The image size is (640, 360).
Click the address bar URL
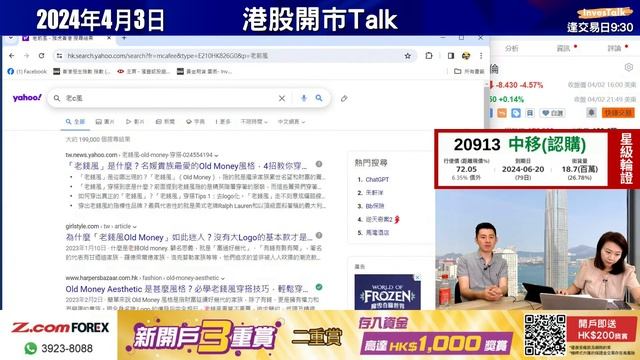tap(167, 56)
